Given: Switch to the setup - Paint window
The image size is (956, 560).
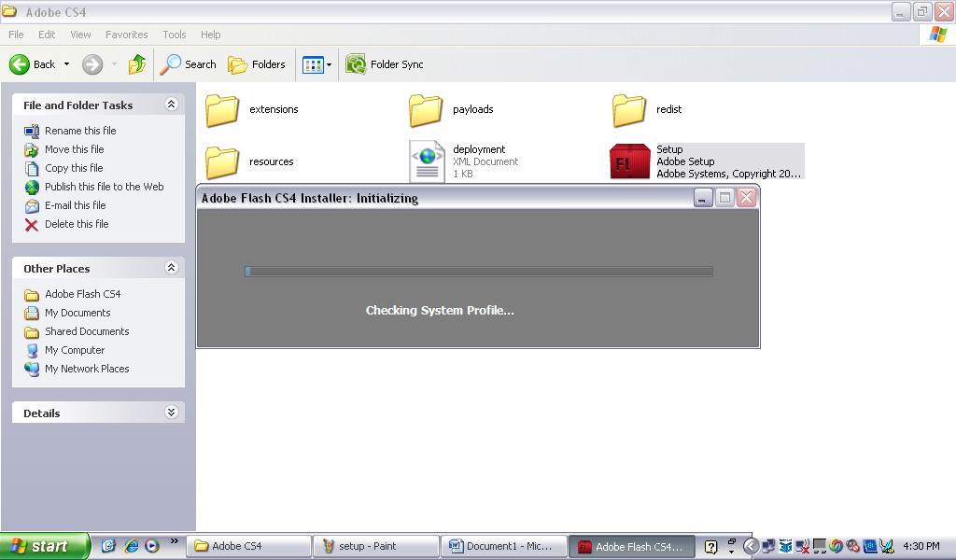Looking at the screenshot, I should (376, 545).
